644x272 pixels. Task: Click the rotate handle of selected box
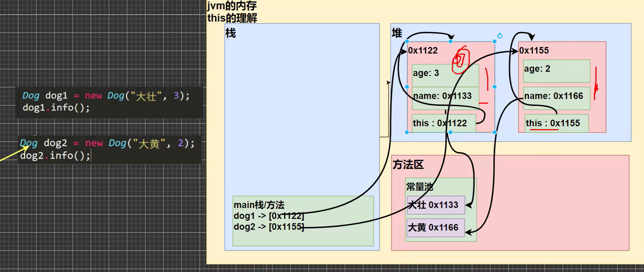[500, 36]
